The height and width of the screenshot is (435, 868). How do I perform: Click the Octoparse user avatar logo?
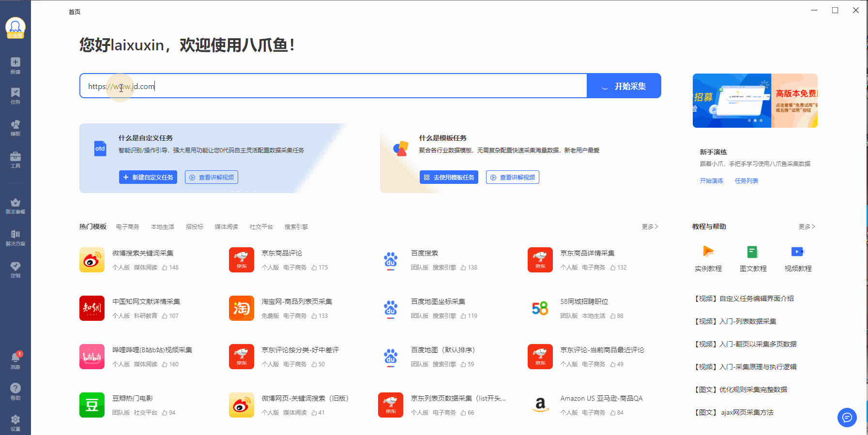(x=15, y=28)
